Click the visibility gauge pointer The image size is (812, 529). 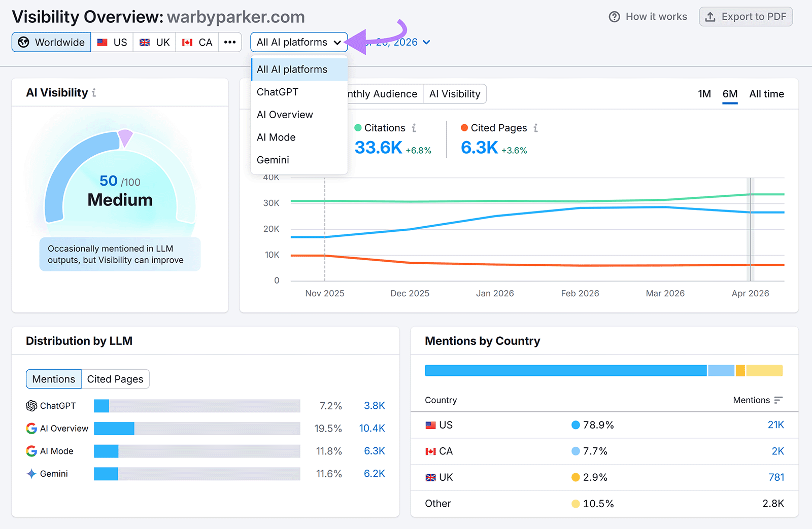point(125,137)
